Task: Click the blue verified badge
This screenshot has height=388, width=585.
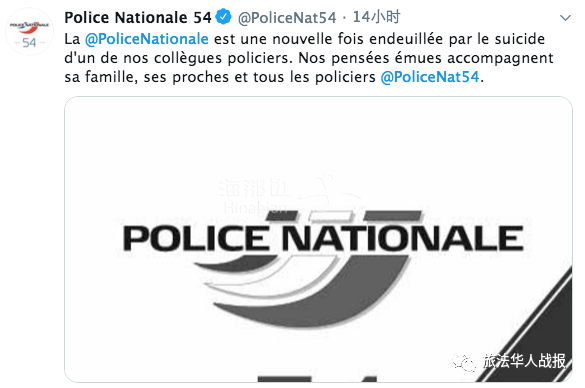Action: click(x=223, y=17)
